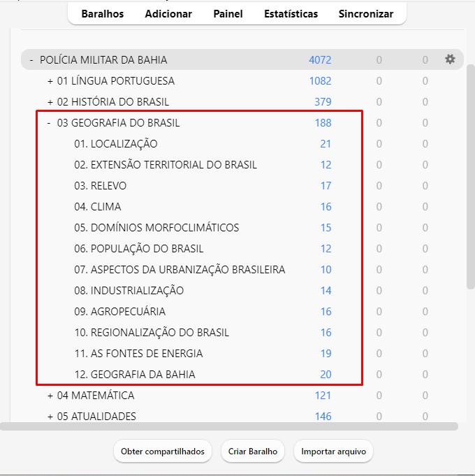Select the 11. AS FONTES DE ENERGIA subdeck
The width and height of the screenshot is (475, 476).
(138, 354)
